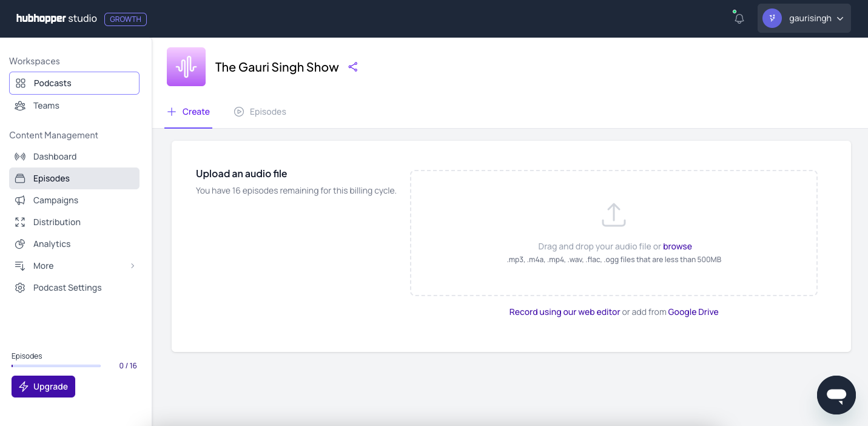Click the episodes usage progress bar

pyautogui.click(x=55, y=365)
